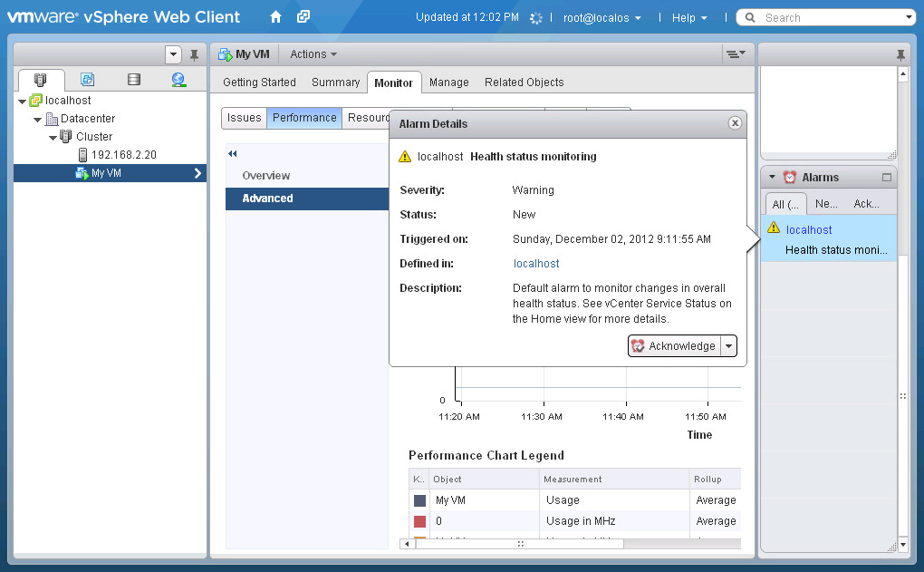Open the VMs and Templates inventory tab
Image resolution: width=924 pixels, height=572 pixels.
pyautogui.click(x=87, y=79)
